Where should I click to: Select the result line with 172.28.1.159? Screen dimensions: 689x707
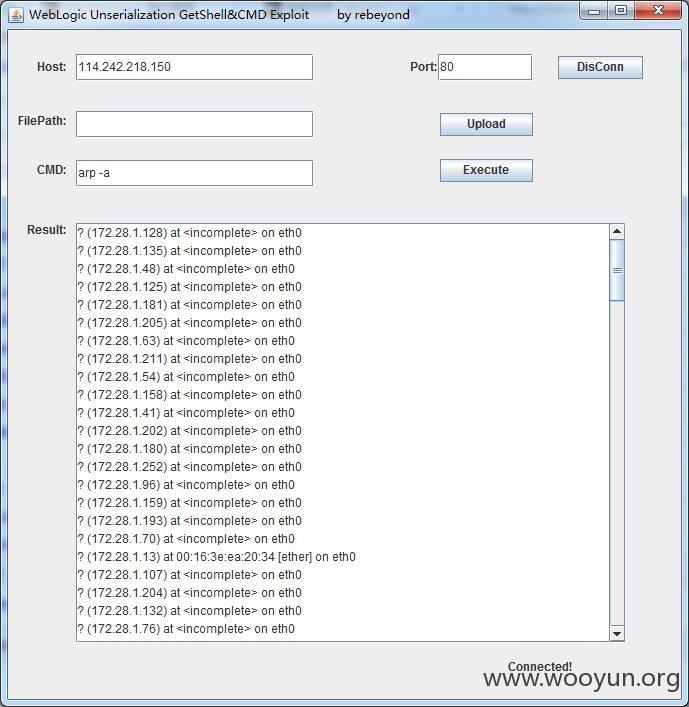pyautogui.click(x=189, y=503)
